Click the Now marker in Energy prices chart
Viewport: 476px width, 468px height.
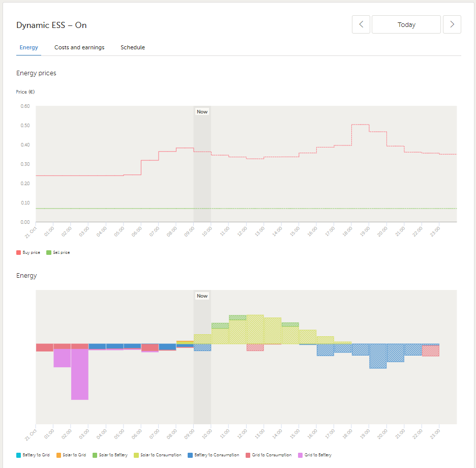[202, 112]
